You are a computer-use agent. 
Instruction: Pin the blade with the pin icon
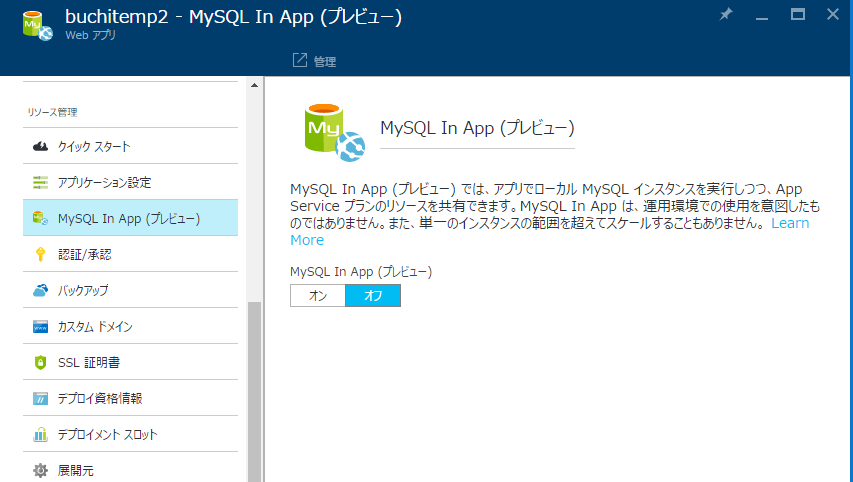726,14
